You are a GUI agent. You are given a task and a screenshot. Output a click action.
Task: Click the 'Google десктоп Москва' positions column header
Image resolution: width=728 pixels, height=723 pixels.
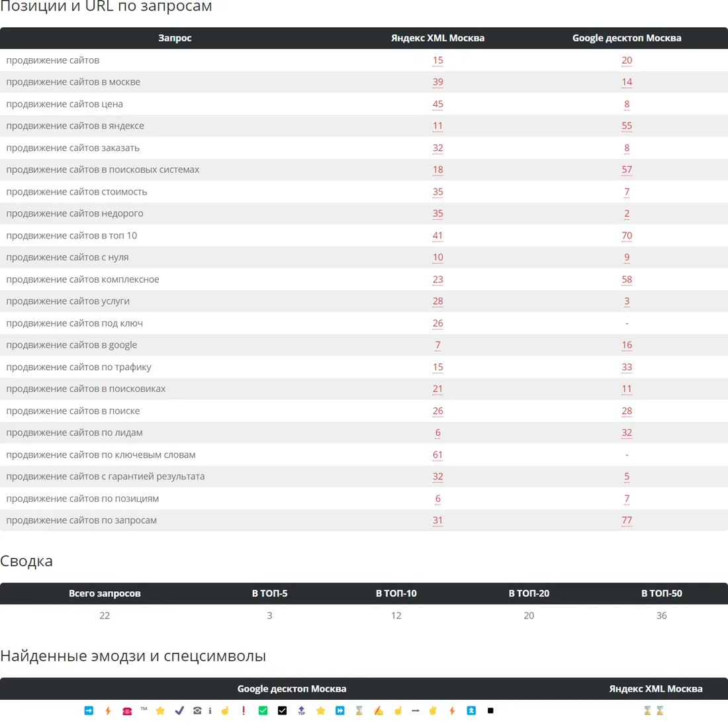coord(626,38)
